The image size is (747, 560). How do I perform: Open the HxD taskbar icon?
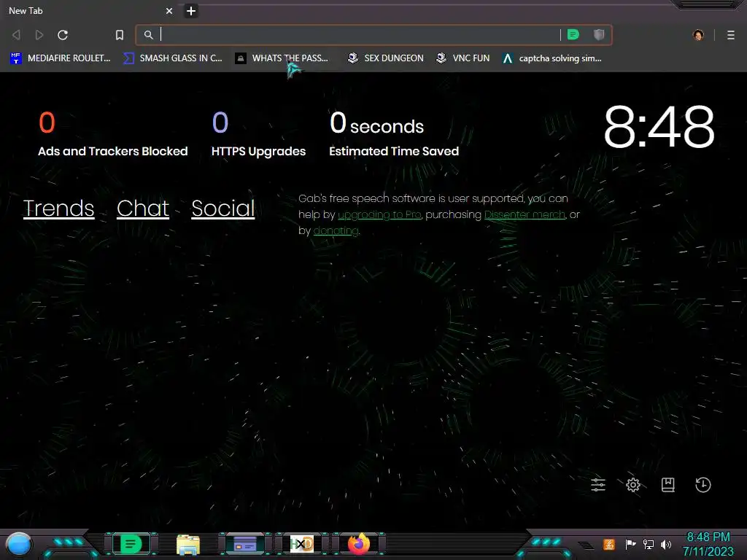(x=301, y=544)
